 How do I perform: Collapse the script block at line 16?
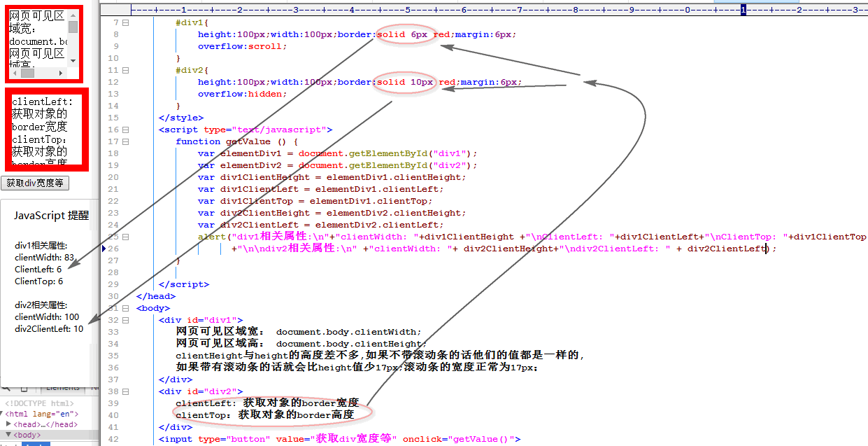pyautogui.click(x=126, y=130)
